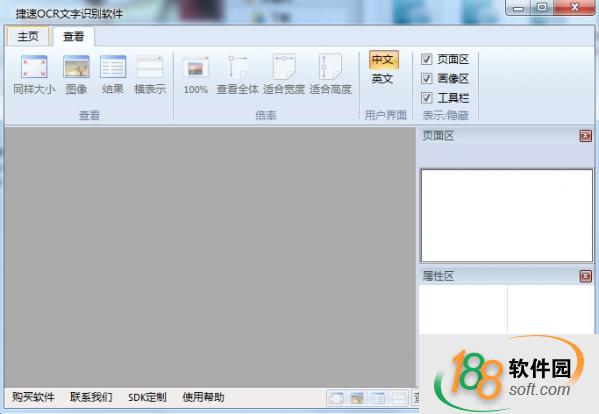Minimize the 捷速OCR window
Viewport: 599px width, 414px height.
coord(518,8)
